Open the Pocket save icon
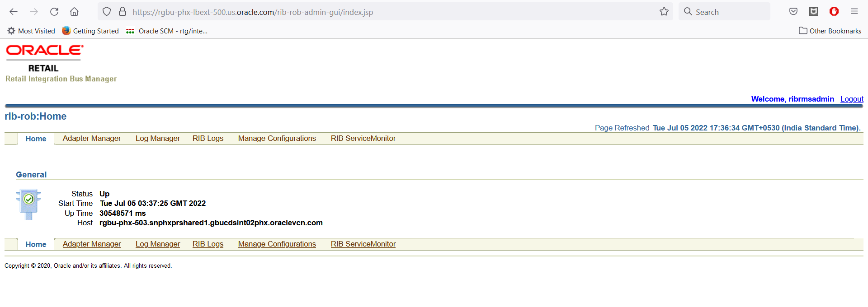This screenshot has width=868, height=307. point(793,12)
